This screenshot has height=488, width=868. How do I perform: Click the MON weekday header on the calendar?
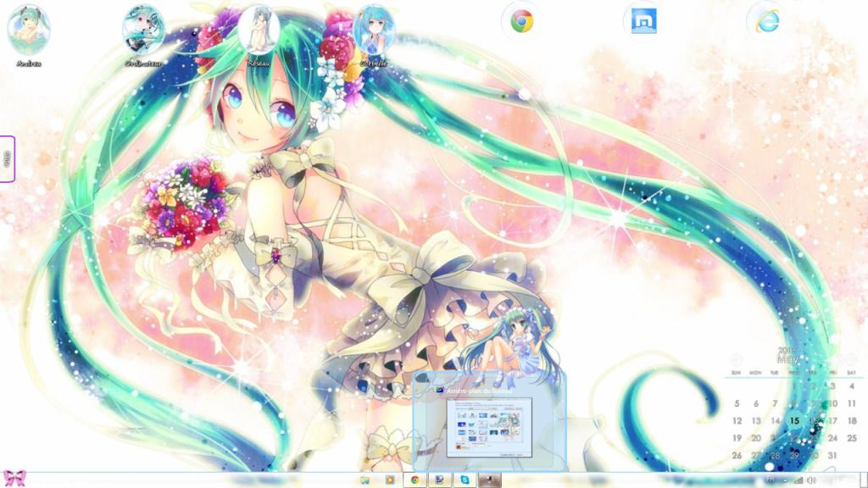(755, 373)
